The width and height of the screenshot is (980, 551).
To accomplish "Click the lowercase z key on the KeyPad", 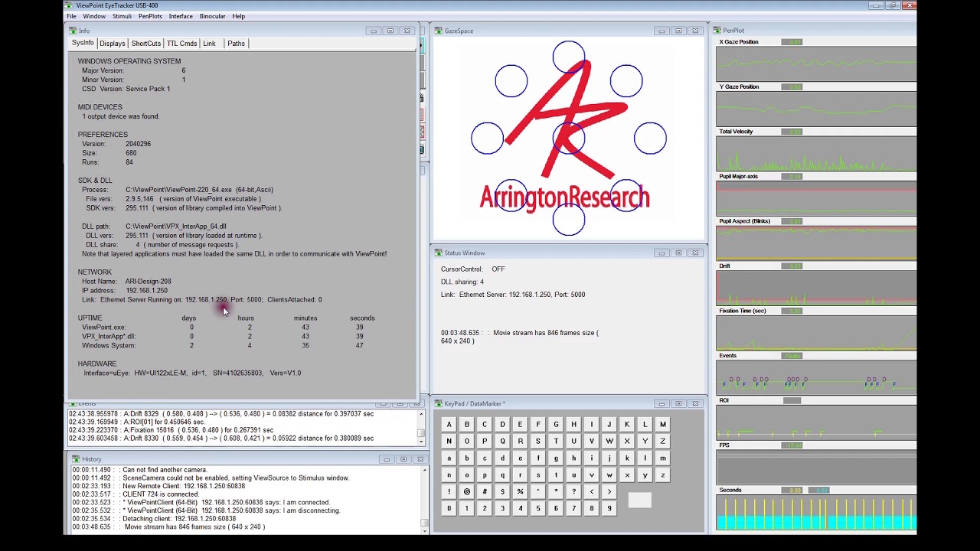I will [662, 474].
